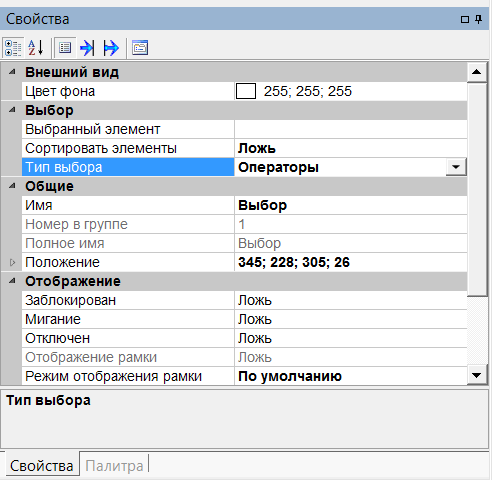Toggle the panel window position icon
The width and height of the screenshot is (493, 480).
465,19
